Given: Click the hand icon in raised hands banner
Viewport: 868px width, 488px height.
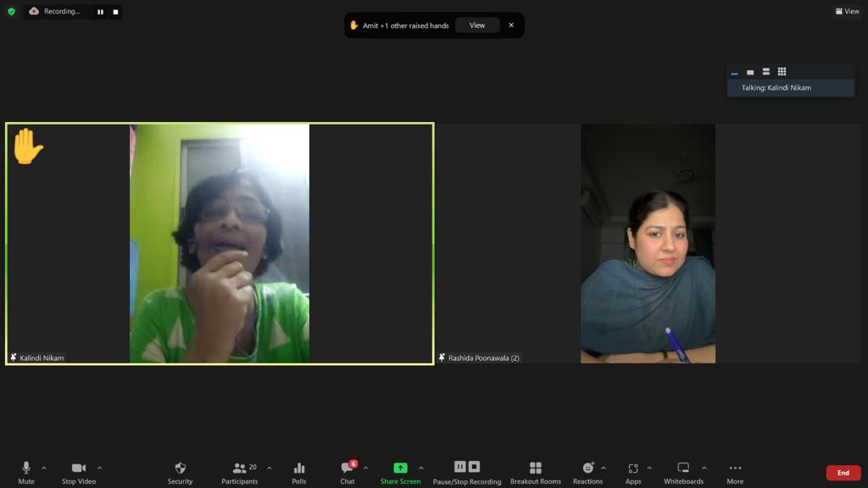Looking at the screenshot, I should 353,25.
